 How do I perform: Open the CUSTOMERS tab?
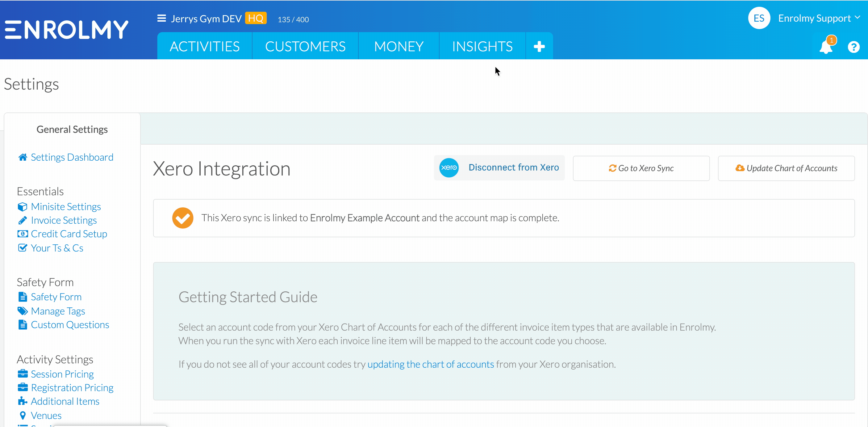click(305, 46)
